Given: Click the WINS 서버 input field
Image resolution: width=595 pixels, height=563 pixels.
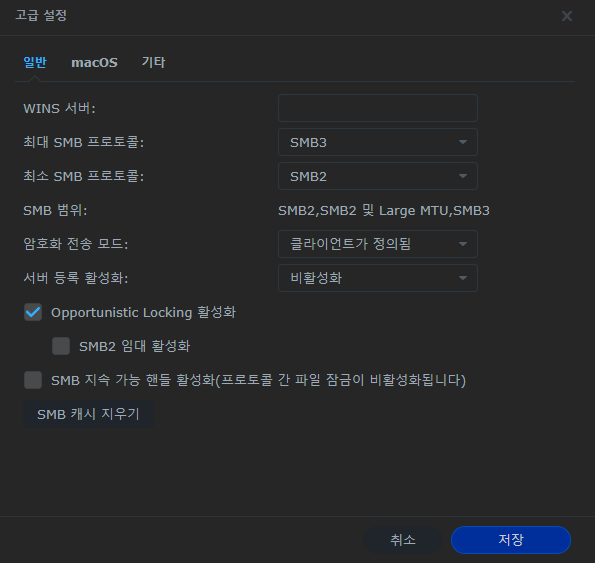Looking at the screenshot, I should [378, 108].
